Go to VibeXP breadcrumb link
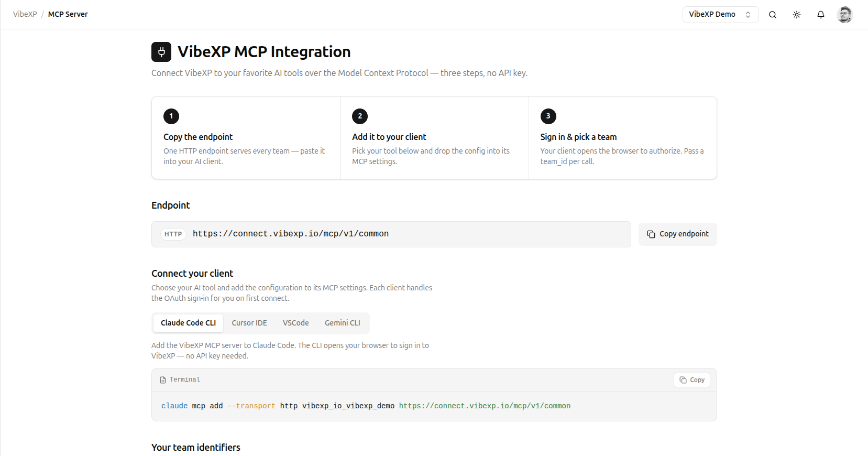This screenshot has width=868, height=456. [x=25, y=14]
